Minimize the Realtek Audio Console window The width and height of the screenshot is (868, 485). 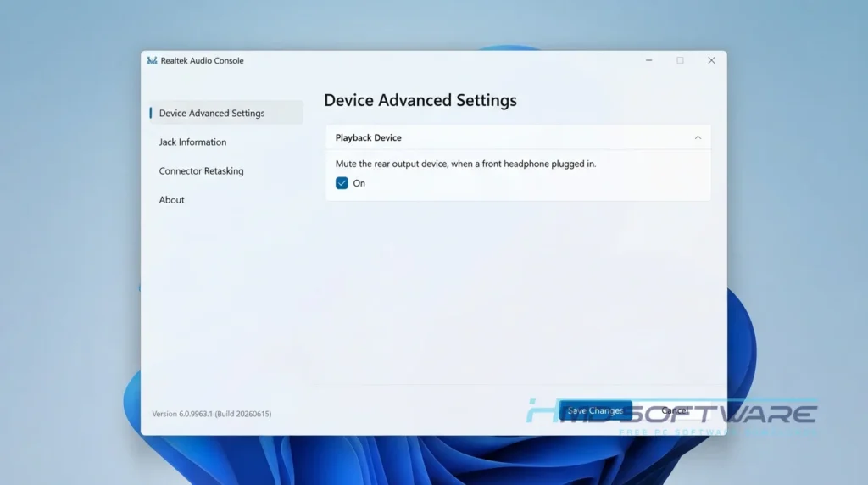click(648, 60)
